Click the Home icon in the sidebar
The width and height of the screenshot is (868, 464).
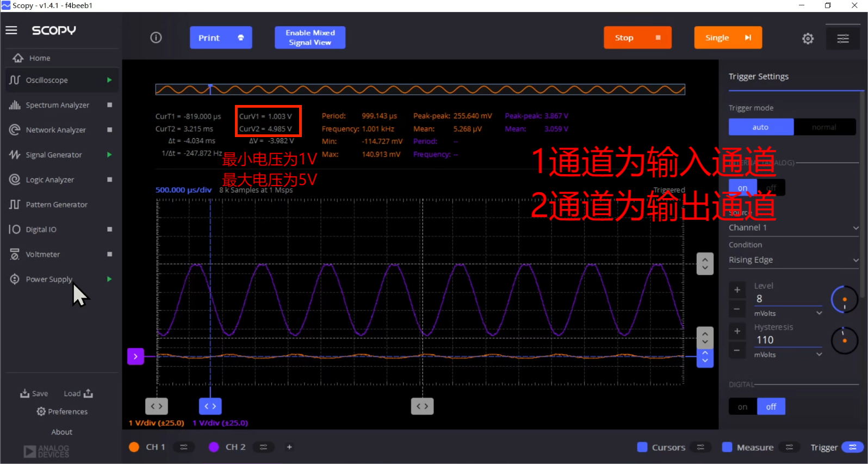coord(18,58)
